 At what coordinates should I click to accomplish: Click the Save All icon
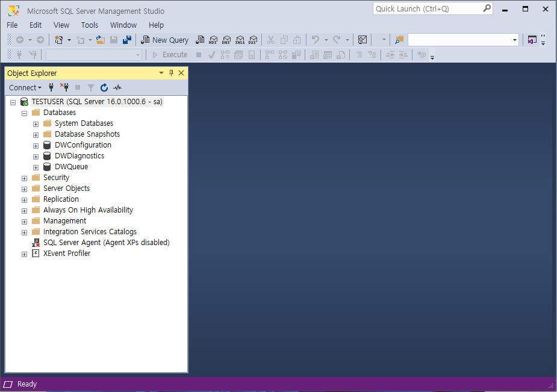(x=127, y=40)
